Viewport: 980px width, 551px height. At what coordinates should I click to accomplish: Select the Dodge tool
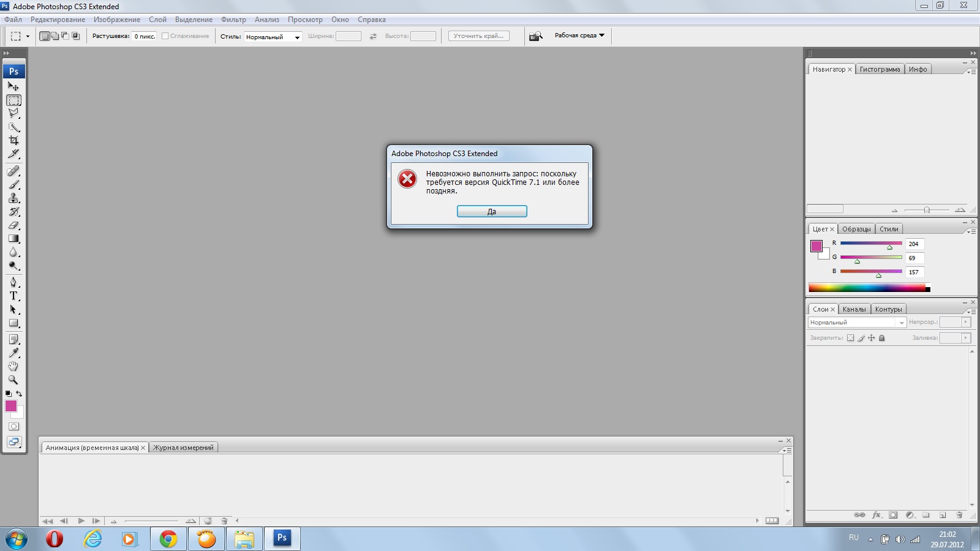pyautogui.click(x=13, y=265)
